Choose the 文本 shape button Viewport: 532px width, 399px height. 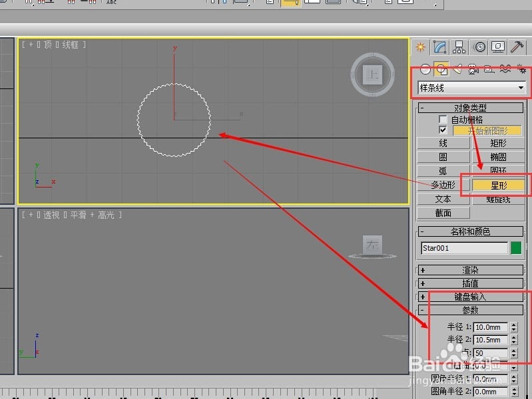point(443,199)
